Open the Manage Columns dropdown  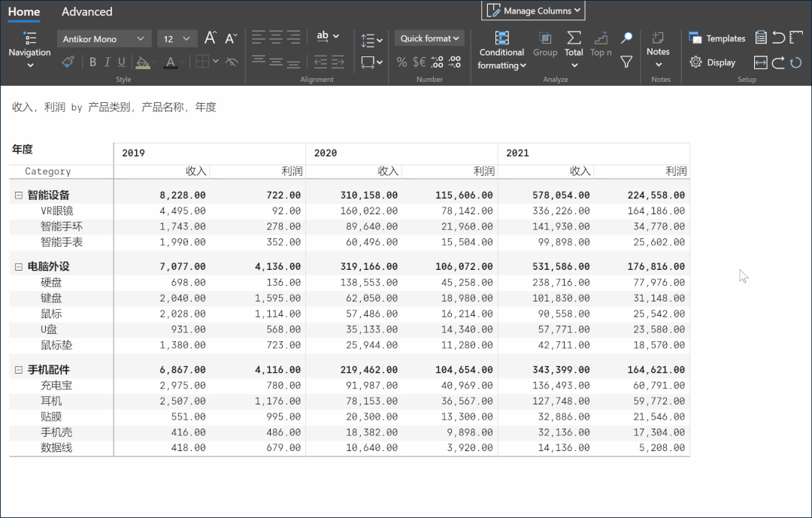[x=533, y=11]
